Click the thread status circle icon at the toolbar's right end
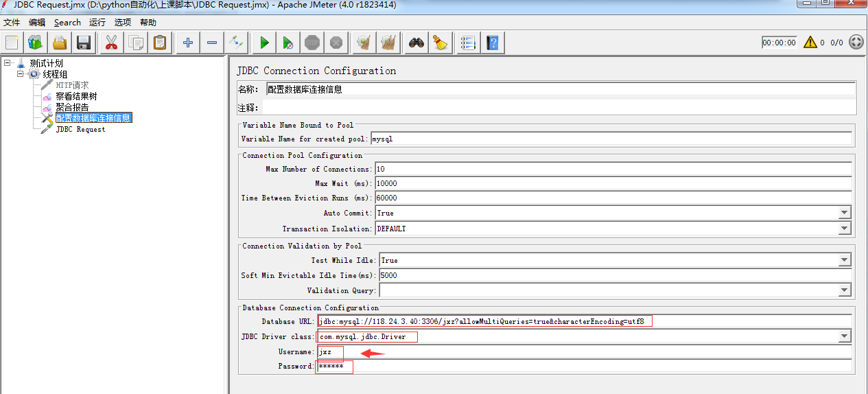Screen dimensions: 868x394 [856, 43]
